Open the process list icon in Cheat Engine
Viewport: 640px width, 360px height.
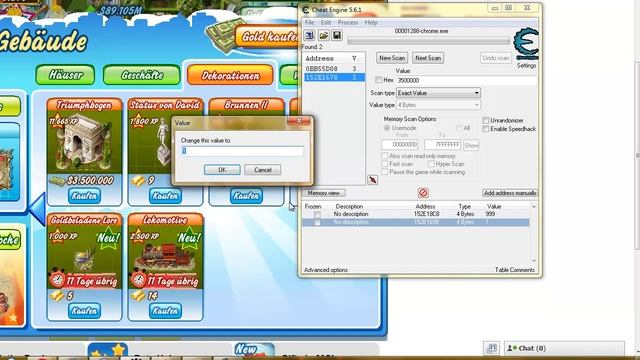[x=310, y=35]
